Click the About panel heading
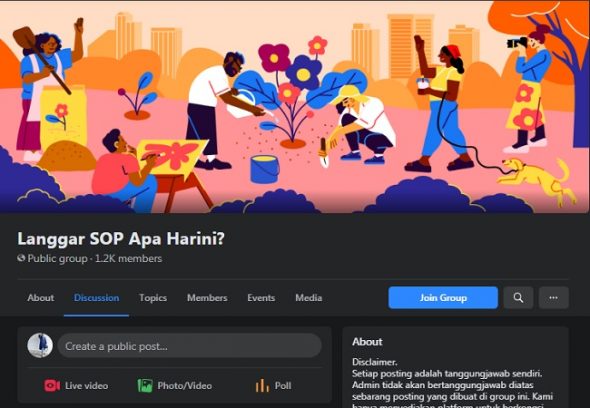 coord(367,342)
